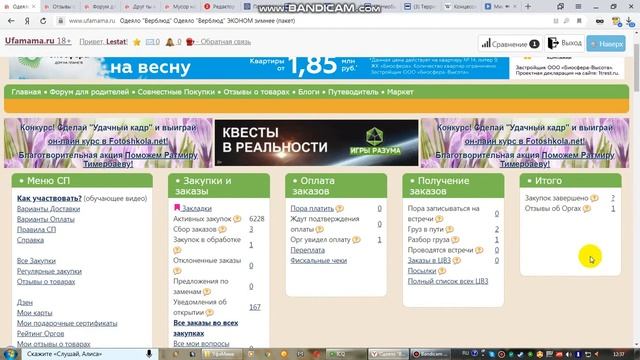Open Путеводитель in the navigation bar
640x360 pixels.
(x=353, y=92)
